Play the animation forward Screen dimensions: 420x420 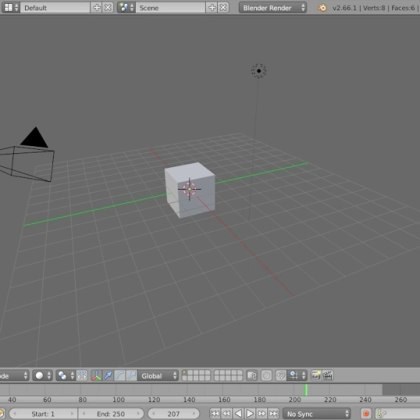(250, 414)
